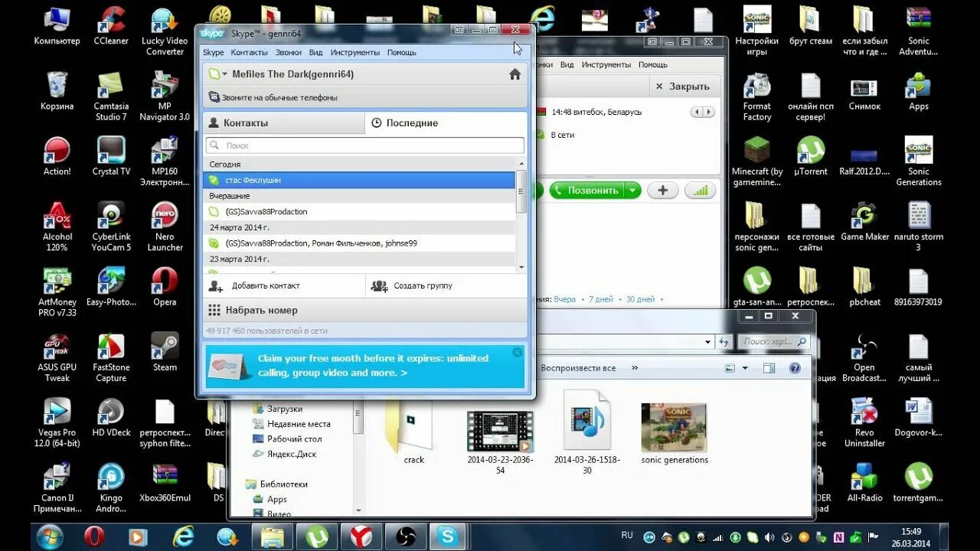This screenshot has width=980, height=551.
Task: Click the 7 дней history link
Action: tap(600, 299)
